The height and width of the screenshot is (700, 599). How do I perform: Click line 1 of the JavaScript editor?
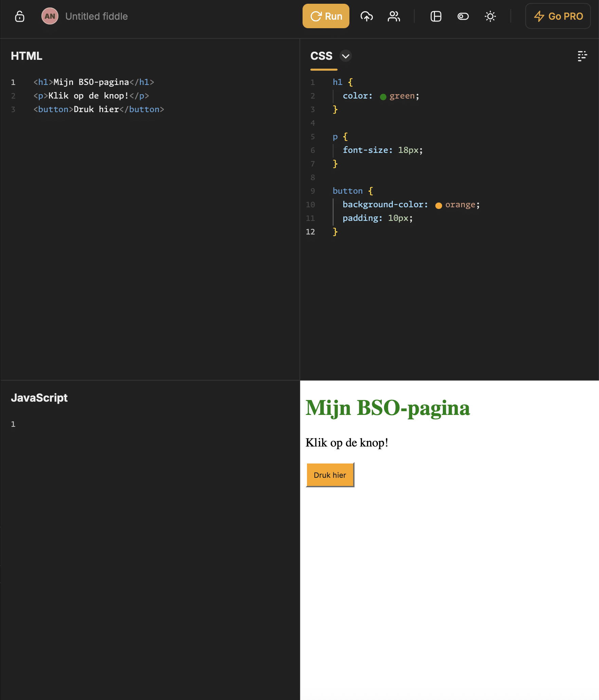pyautogui.click(x=136, y=424)
